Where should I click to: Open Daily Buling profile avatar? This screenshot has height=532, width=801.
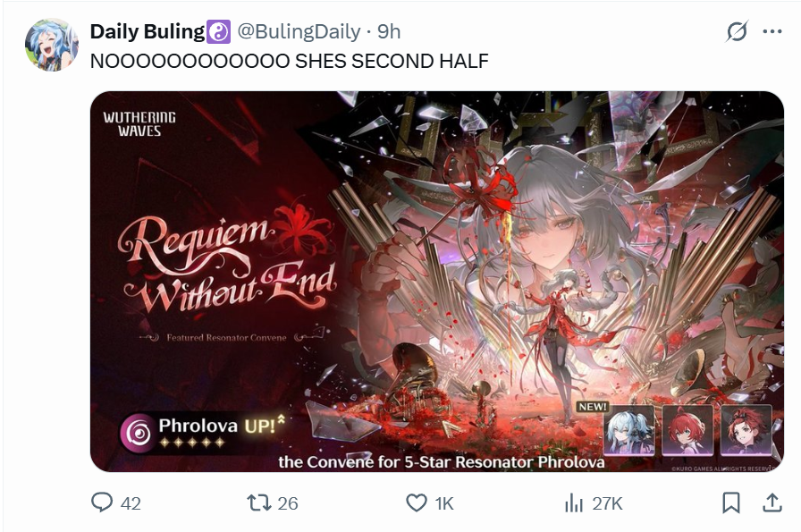(x=52, y=45)
